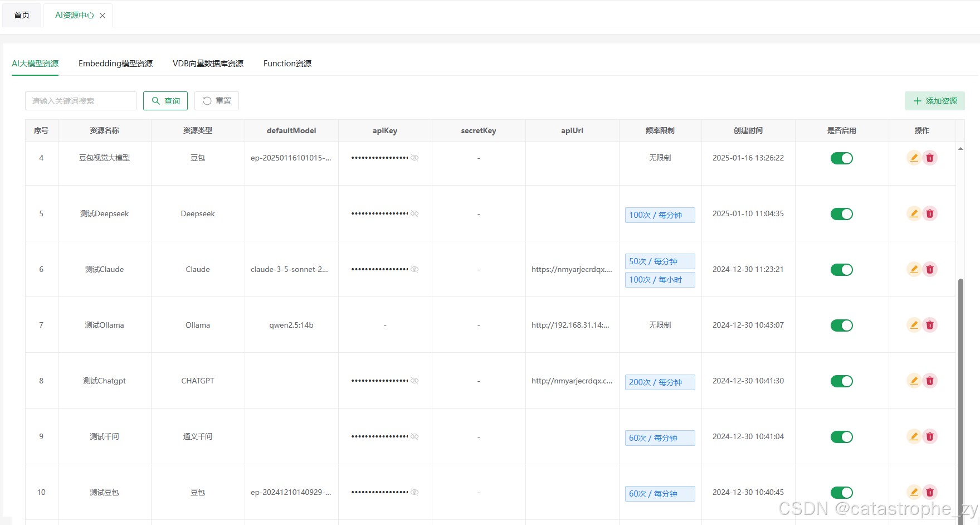
Task: Click the 60次 / 每分钟 tag for row 10
Action: click(660, 494)
